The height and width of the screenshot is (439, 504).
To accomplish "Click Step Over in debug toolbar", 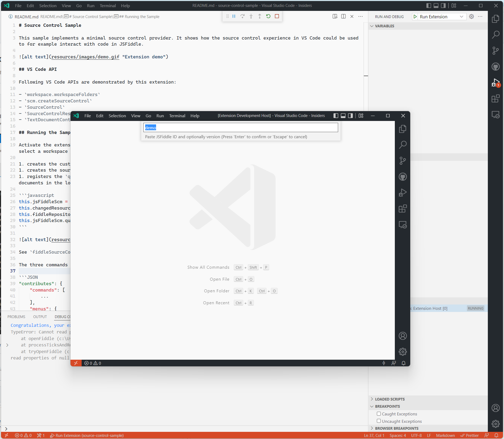I will [x=242, y=16].
